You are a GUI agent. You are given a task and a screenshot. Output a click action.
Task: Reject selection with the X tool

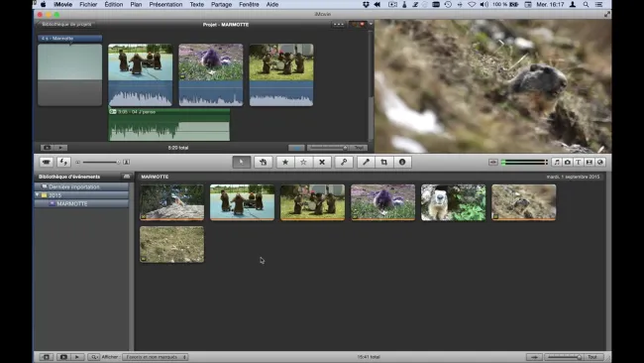[x=322, y=162]
